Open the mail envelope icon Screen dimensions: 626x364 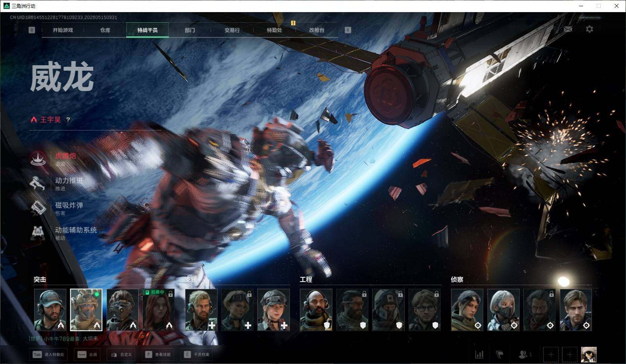coord(568,29)
